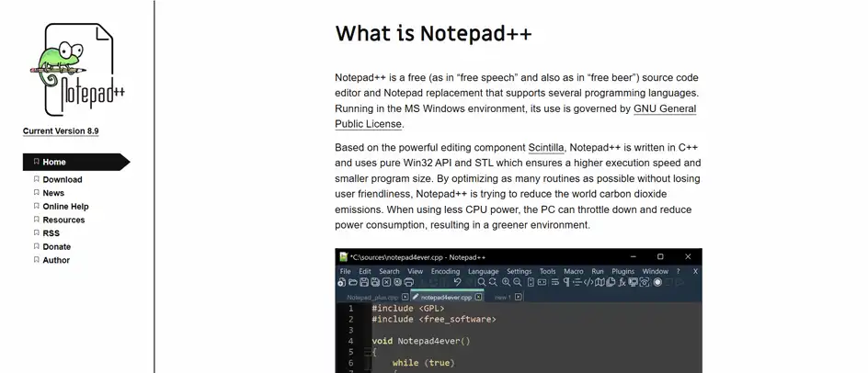The width and height of the screenshot is (868, 373).
Task: Open the Tools menu
Action: [x=547, y=271]
